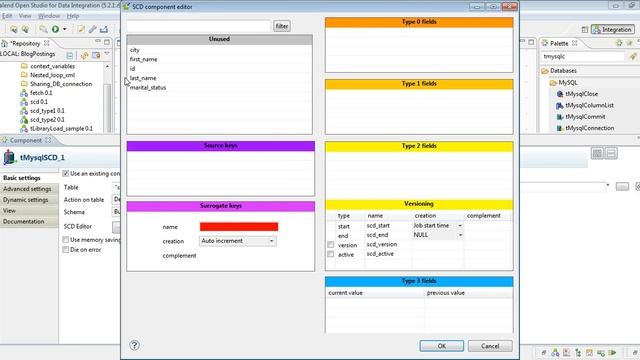Open the surrogate key creation Auto increment dropdown

coord(238,241)
